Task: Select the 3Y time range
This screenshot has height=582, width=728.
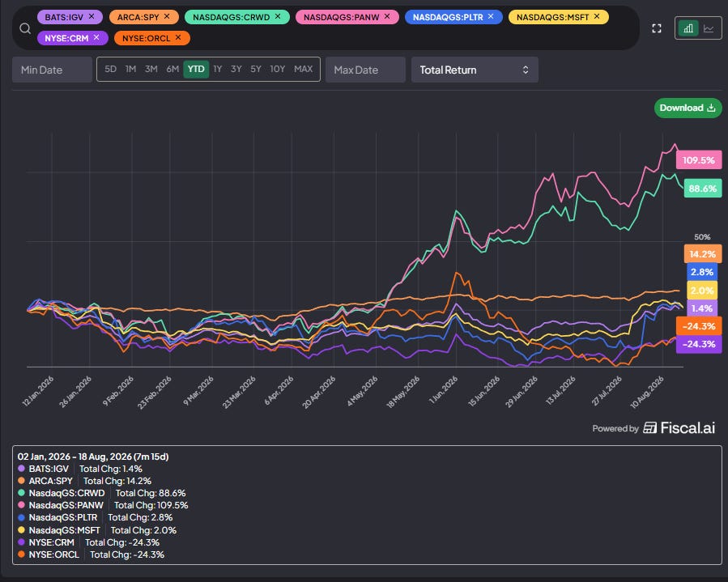Action: click(236, 69)
